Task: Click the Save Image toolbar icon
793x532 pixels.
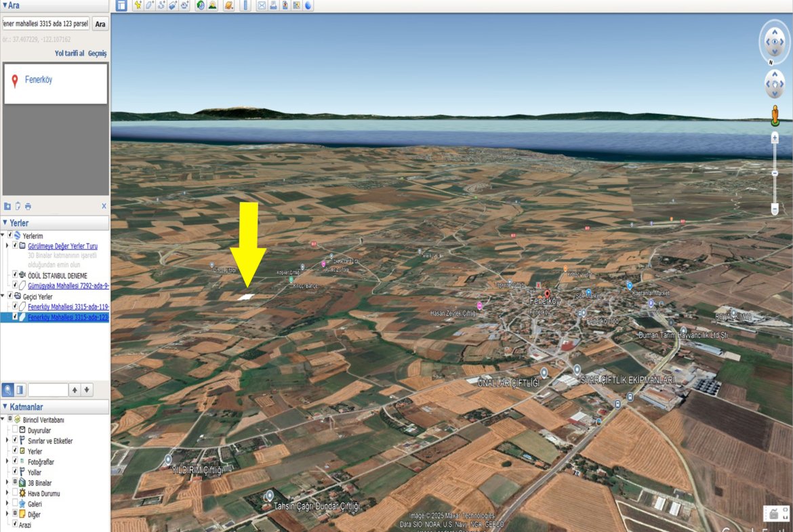Action: pos(285,5)
